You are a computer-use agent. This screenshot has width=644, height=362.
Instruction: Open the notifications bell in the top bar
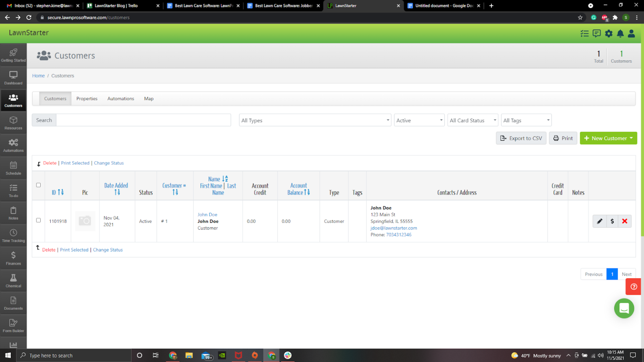(620, 34)
